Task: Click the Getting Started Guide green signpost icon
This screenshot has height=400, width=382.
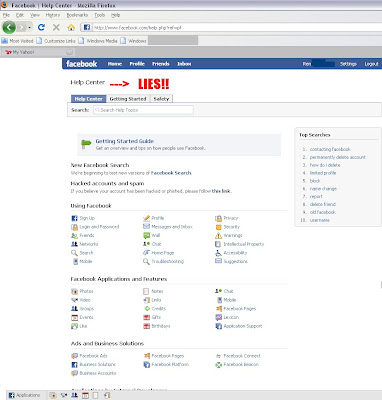Action: pos(86,144)
